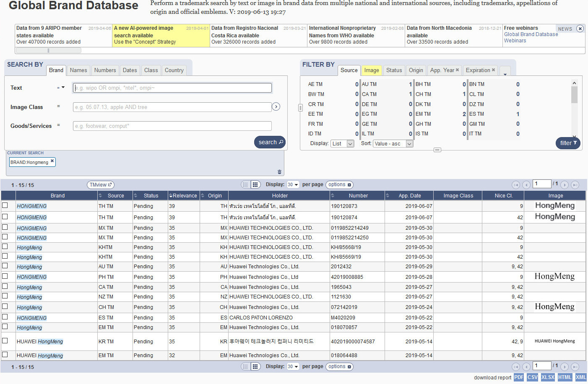The image size is (588, 384).
Task: Tick the KR TM row numbered 402019000074587
Action: pos(5,341)
